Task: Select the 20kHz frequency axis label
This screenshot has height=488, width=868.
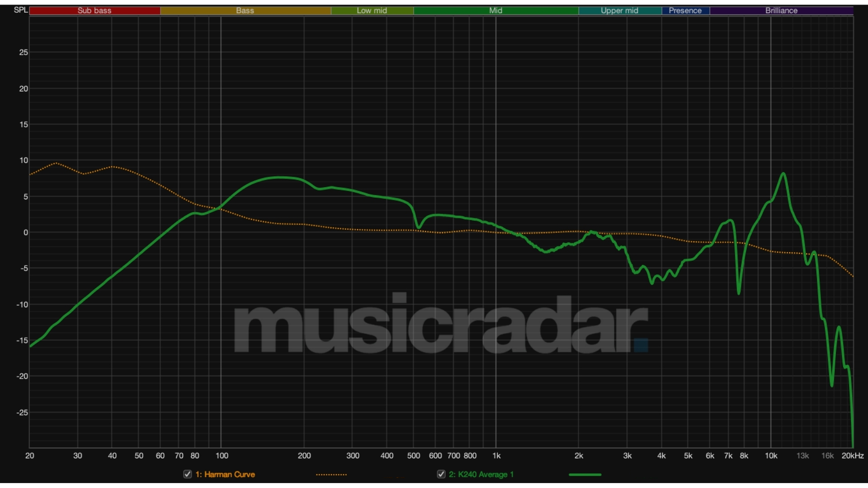Action: (x=852, y=456)
